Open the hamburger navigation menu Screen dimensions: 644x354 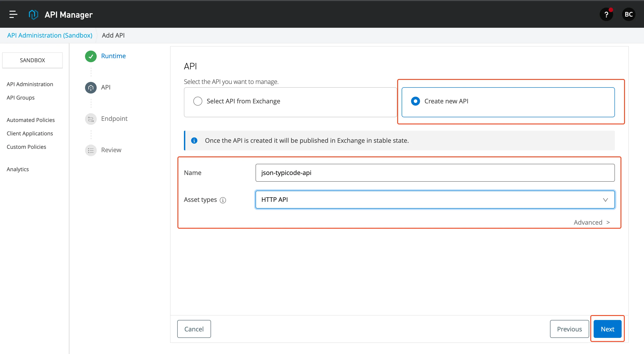(x=13, y=15)
